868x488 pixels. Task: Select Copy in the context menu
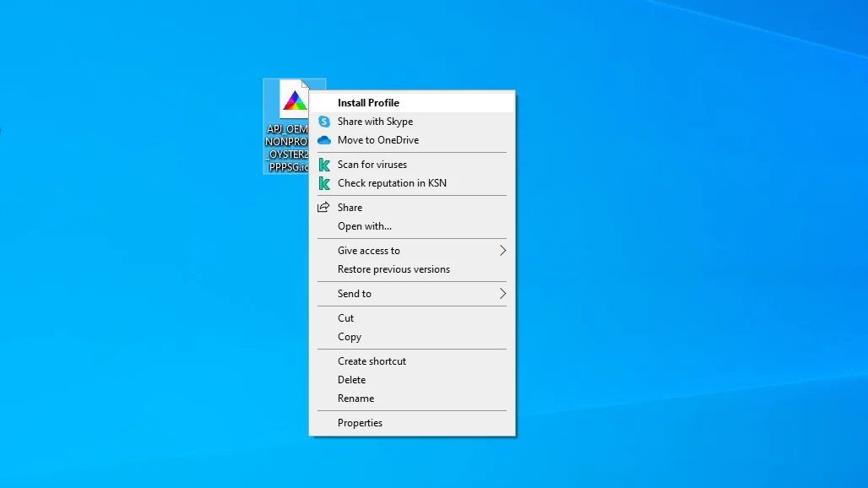click(349, 337)
